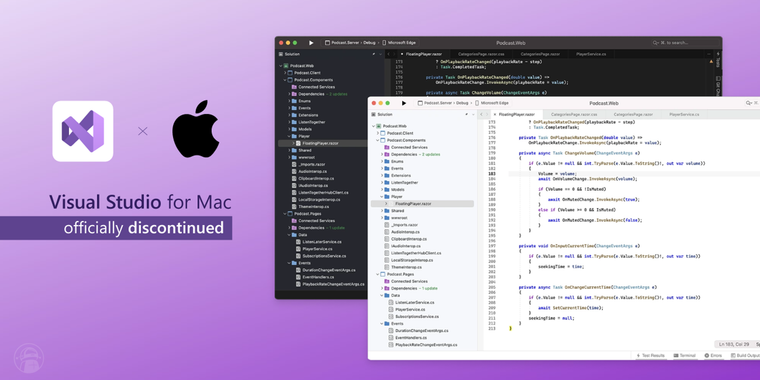Screen dimensions: 760x380
Task: Click line 183 Volume = volume code
Action: 557,174
